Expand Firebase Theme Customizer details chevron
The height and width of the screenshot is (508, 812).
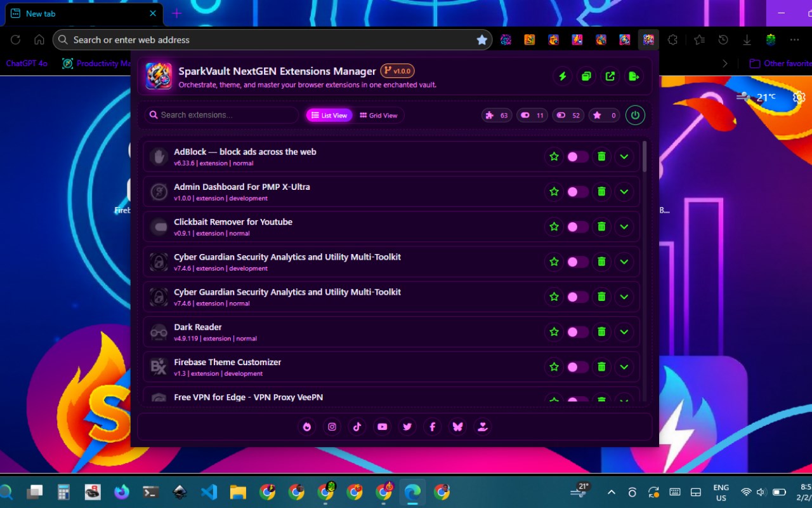point(624,366)
